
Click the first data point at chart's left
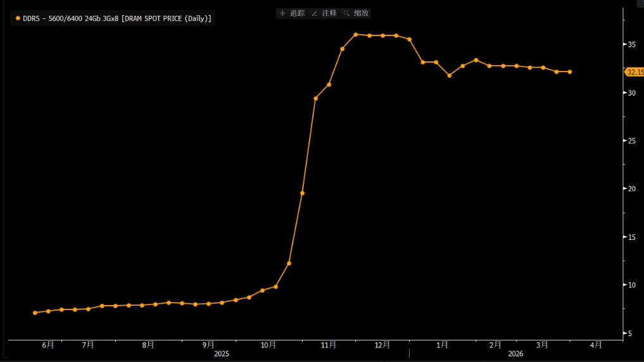35,313
